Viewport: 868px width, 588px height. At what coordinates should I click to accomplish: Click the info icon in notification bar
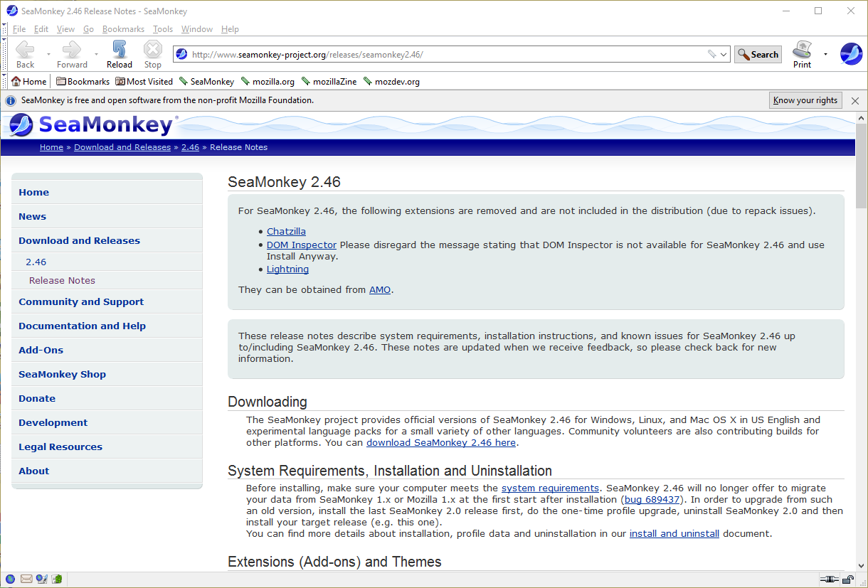click(x=11, y=100)
